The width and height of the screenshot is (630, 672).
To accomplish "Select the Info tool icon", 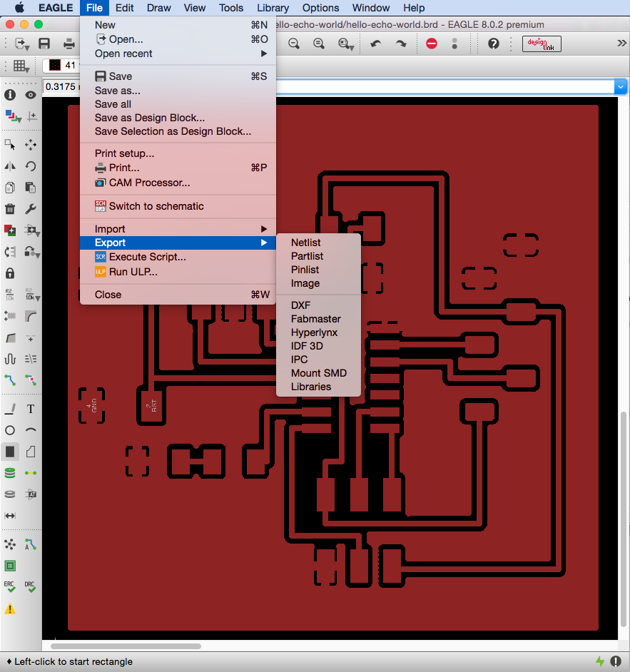I will point(10,95).
